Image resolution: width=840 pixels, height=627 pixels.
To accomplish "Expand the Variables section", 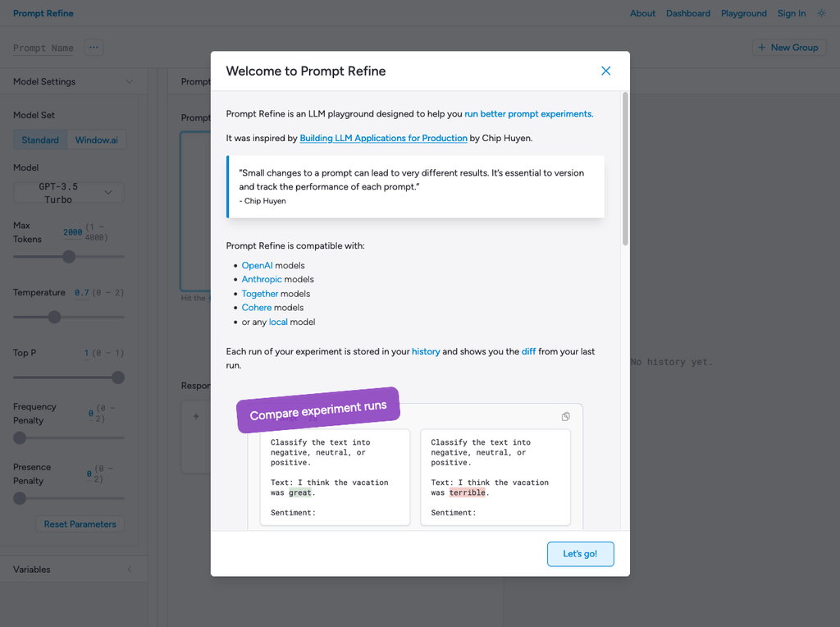I will pyautogui.click(x=129, y=569).
